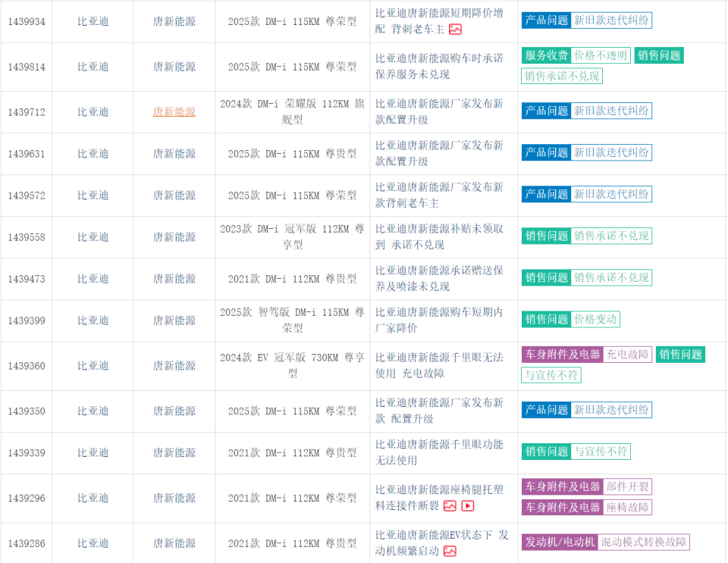This screenshot has width=728, height=563.
Task: Click the 产品问题 tag in row 1439350
Action: (x=547, y=410)
